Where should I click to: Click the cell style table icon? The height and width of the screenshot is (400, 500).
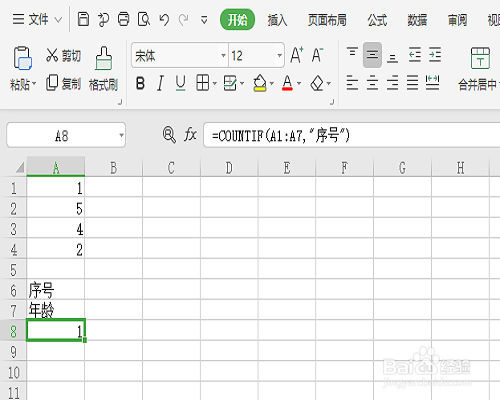point(230,83)
